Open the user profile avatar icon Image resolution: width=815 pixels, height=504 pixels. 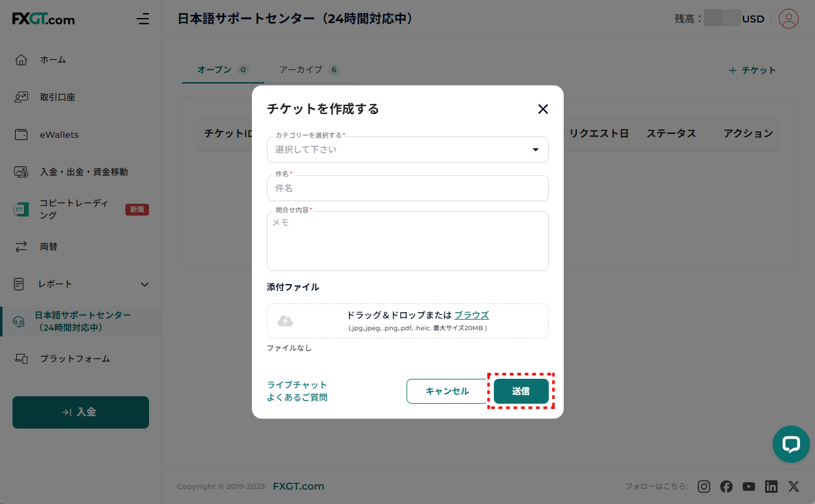(788, 19)
